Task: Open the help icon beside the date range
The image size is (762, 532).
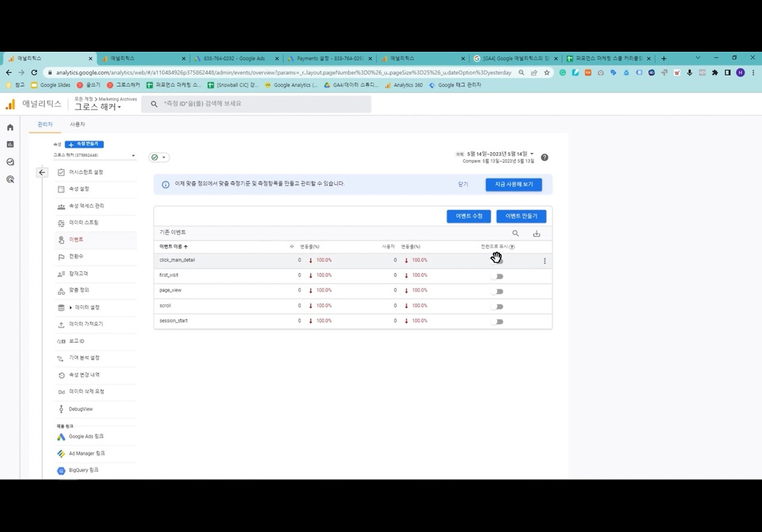Action: point(544,157)
